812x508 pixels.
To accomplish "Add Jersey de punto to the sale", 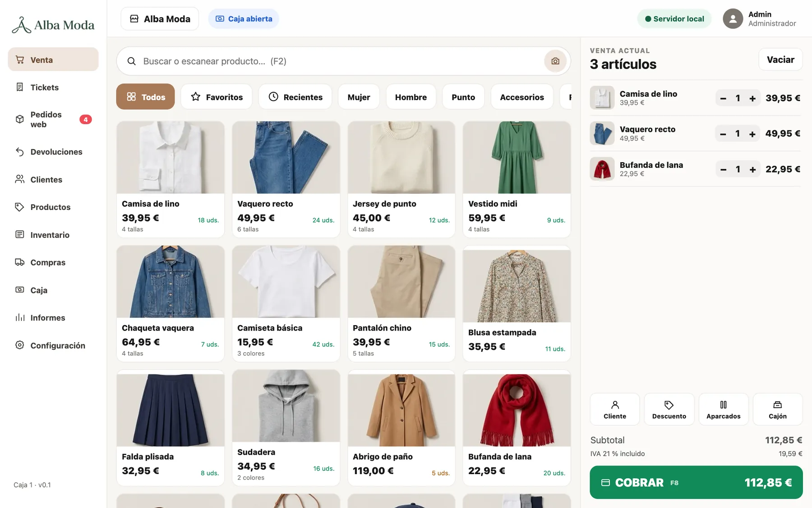I will pos(401,179).
